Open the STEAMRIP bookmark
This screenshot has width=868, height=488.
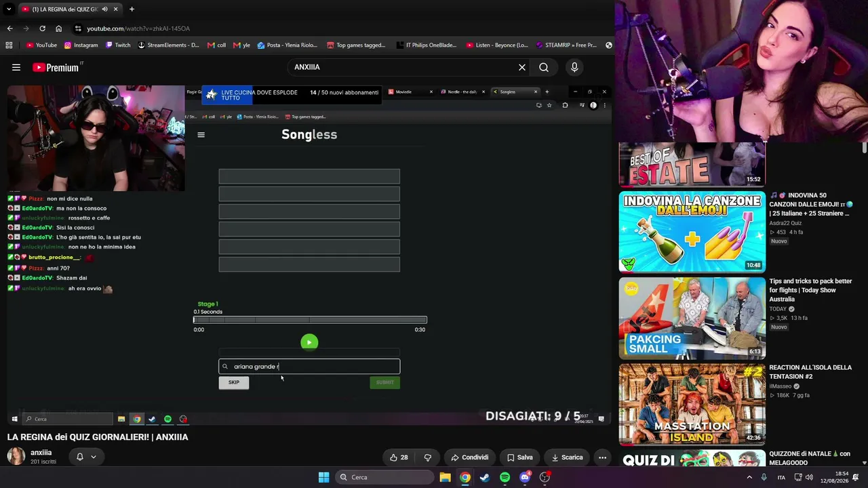(x=566, y=45)
